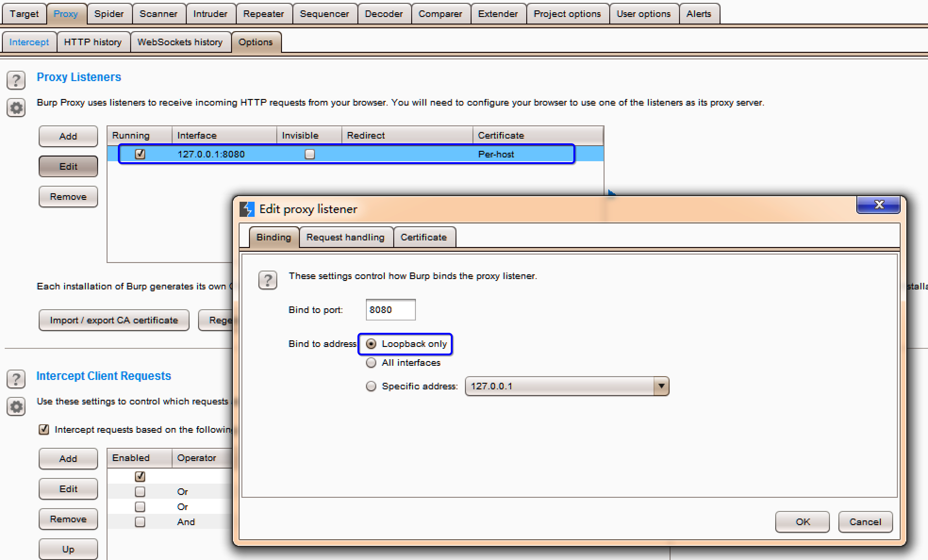Screen dimensions: 928x560
Task: Switch to the Request handling tab
Action: click(x=346, y=237)
